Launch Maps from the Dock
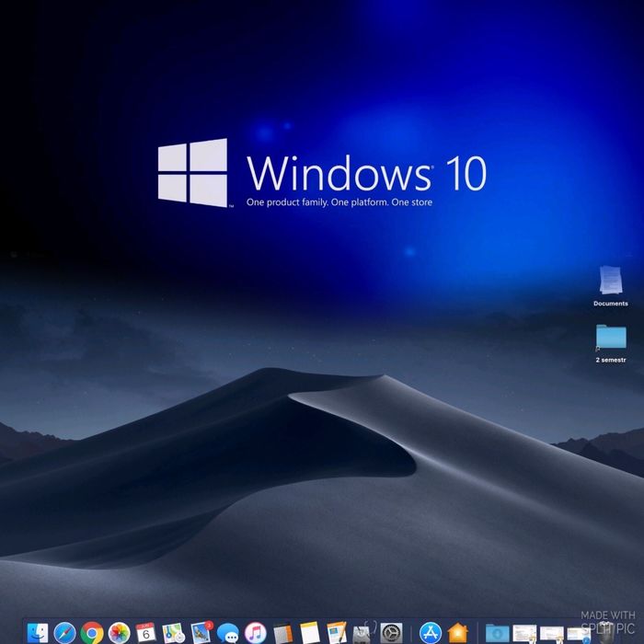The image size is (644, 644). (173, 633)
